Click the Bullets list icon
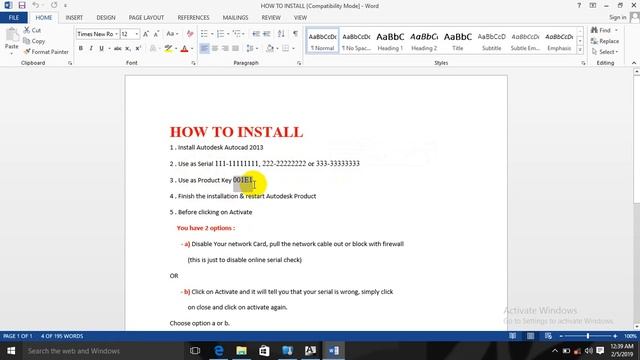Screen dimensions: 640x360 pos(204,34)
